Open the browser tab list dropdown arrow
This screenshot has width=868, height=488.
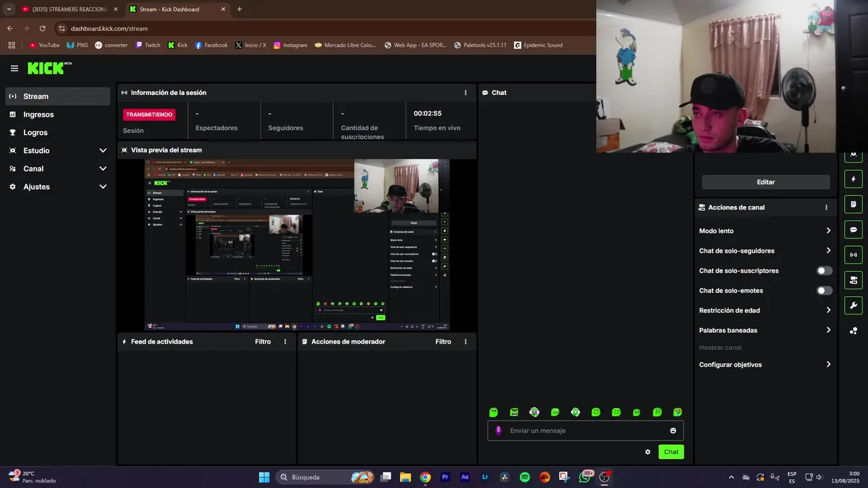click(9, 9)
